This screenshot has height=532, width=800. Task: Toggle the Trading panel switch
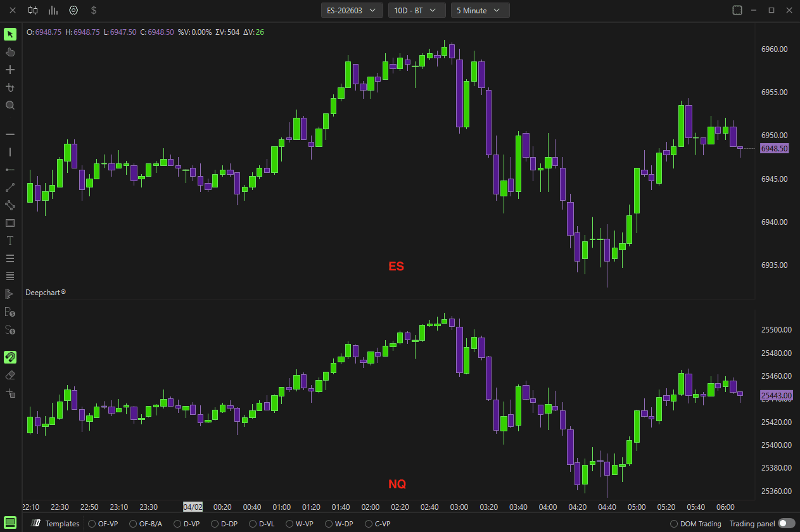coord(786,524)
